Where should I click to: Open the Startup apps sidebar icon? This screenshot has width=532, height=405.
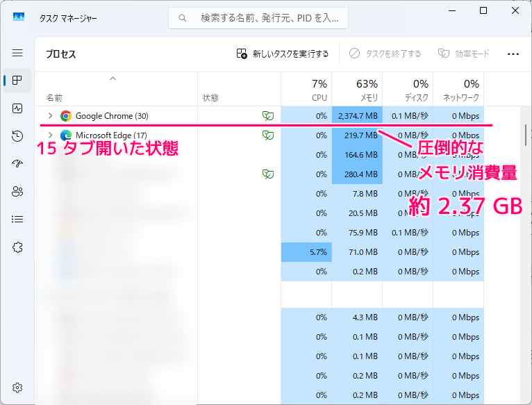[x=17, y=164]
